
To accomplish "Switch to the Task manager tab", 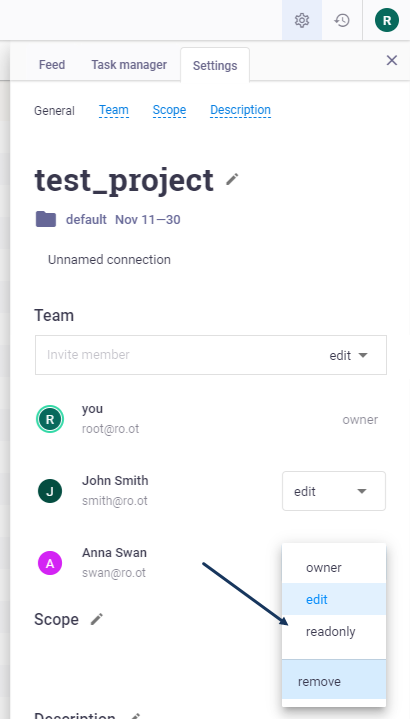I will point(129,65).
